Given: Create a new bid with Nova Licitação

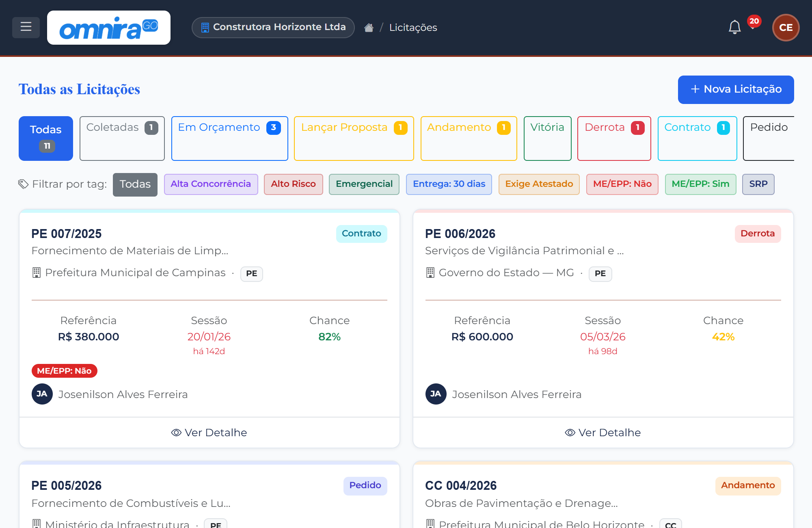Looking at the screenshot, I should (736, 89).
